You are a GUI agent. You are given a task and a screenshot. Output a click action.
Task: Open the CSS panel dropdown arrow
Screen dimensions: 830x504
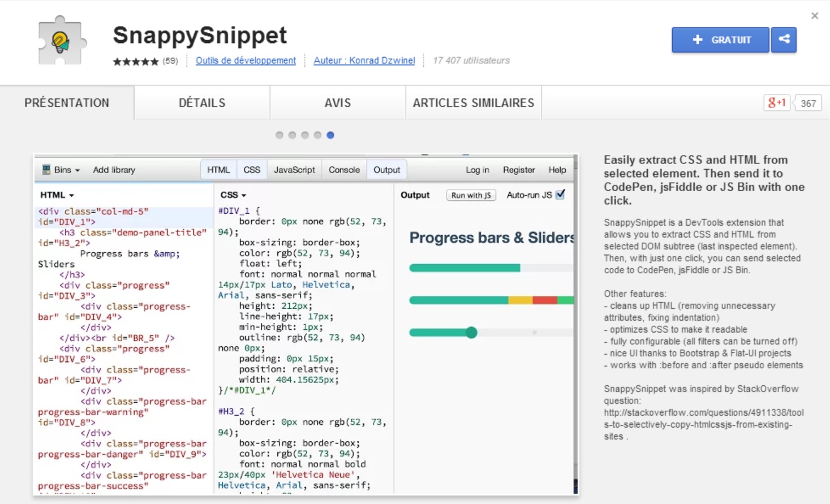point(244,196)
